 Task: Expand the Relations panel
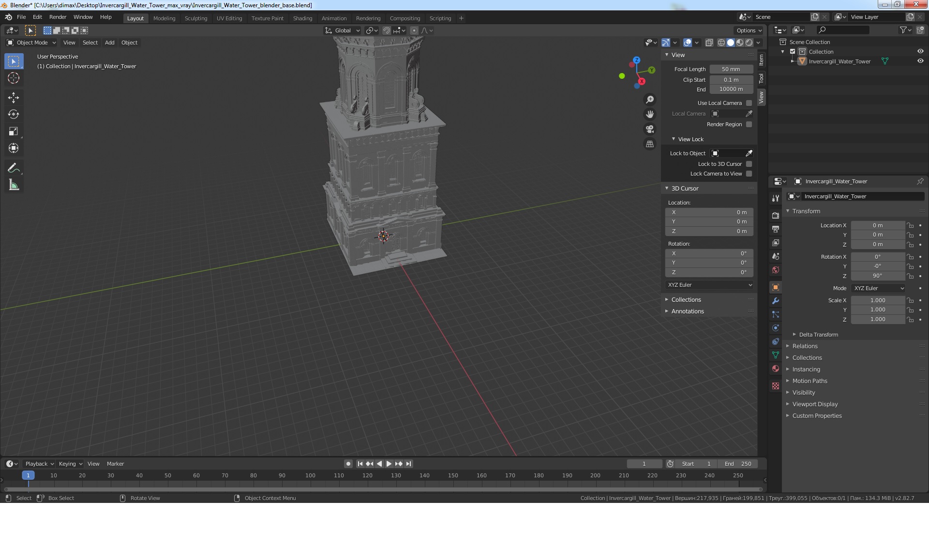coord(805,346)
